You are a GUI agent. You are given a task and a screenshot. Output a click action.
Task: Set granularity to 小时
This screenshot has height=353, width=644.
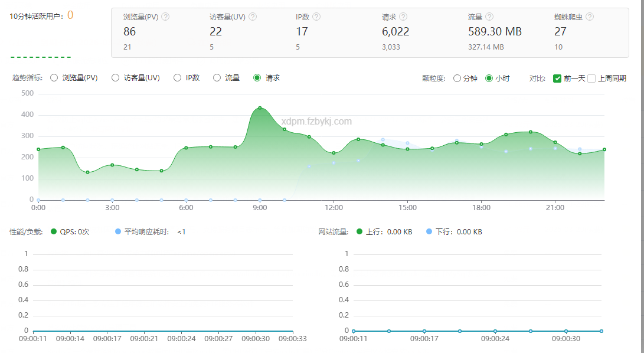tap(489, 78)
